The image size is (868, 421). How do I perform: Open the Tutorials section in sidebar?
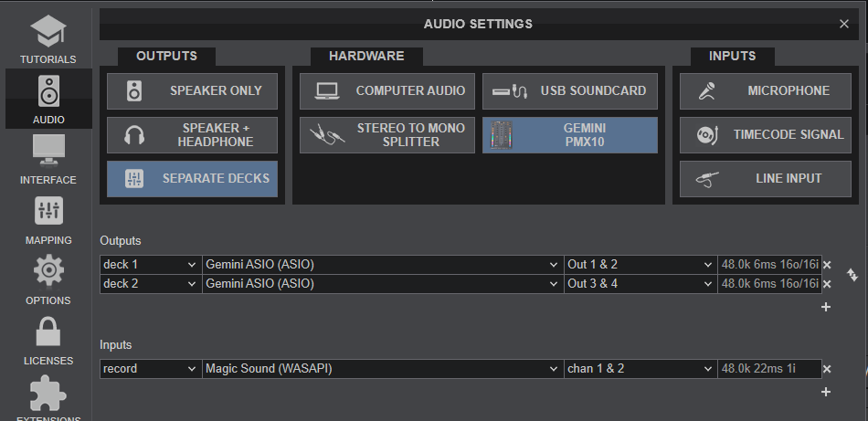click(48, 38)
